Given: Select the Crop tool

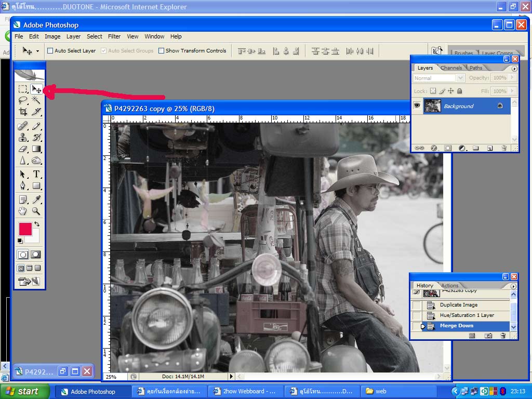Looking at the screenshot, I should 23,112.
